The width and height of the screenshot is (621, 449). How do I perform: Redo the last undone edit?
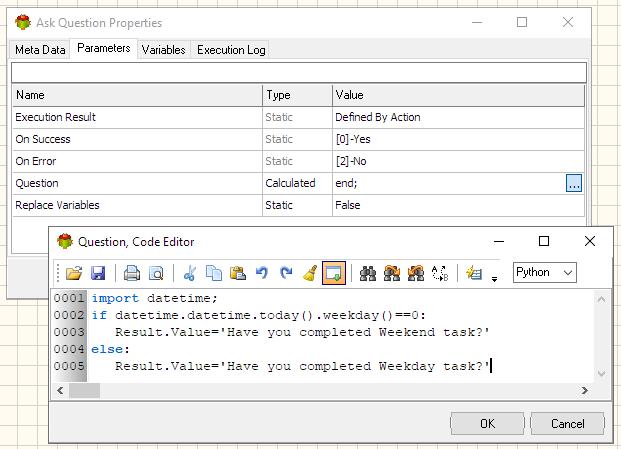coord(286,273)
